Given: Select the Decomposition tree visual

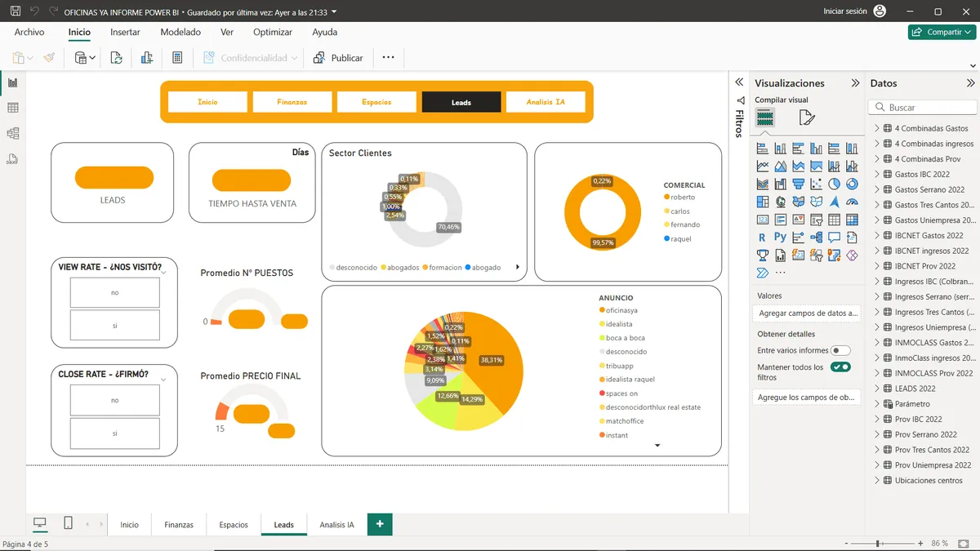Looking at the screenshot, I should coord(817,238).
